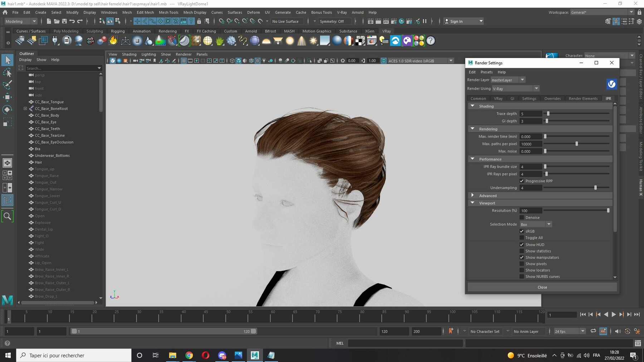Collapse the Rendering section in Render Settings
This screenshot has width=644, height=362.
click(x=473, y=129)
